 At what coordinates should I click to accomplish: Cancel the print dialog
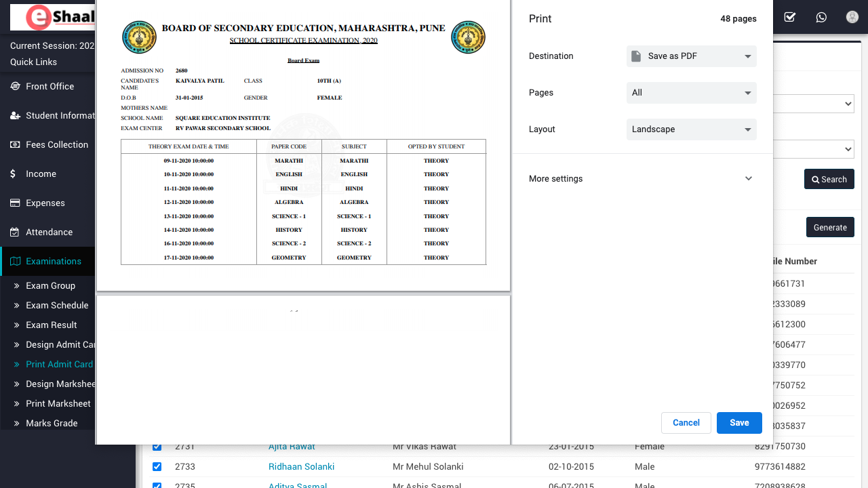686,423
